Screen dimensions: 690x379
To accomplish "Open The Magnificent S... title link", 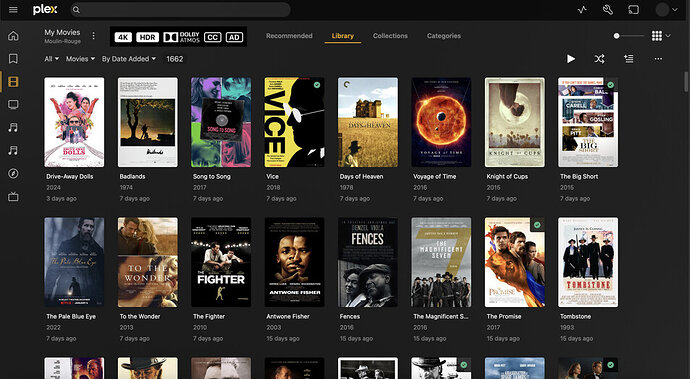I will pos(440,316).
